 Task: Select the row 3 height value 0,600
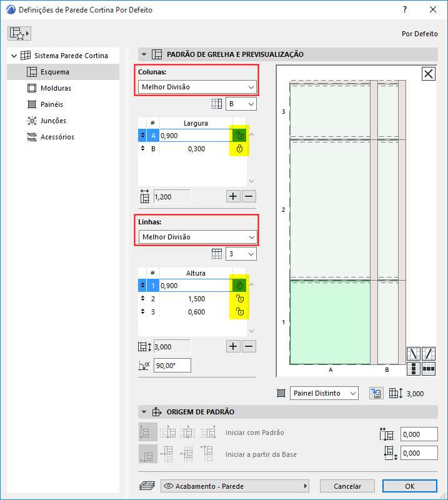click(x=196, y=312)
